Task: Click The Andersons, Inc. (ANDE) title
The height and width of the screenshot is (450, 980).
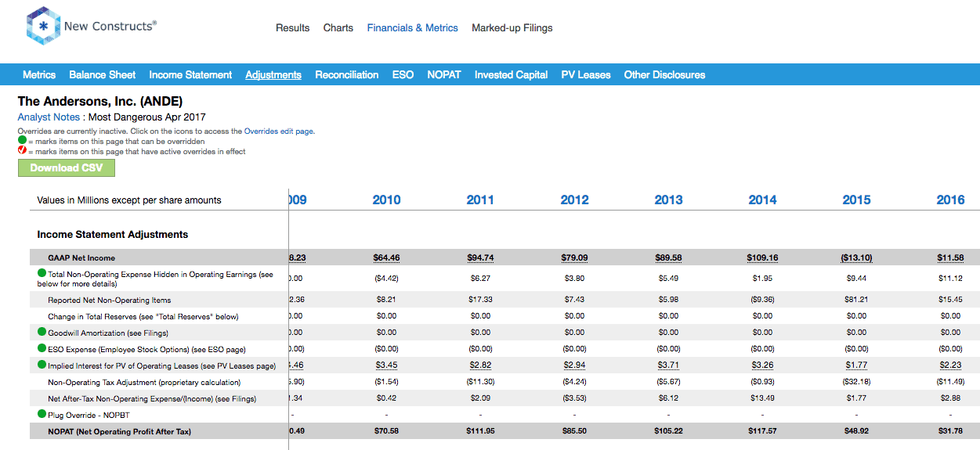Action: pos(100,102)
